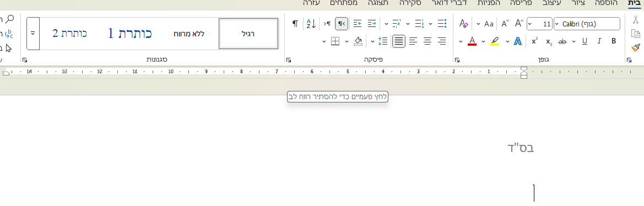Apply numbered list

tap(419, 24)
